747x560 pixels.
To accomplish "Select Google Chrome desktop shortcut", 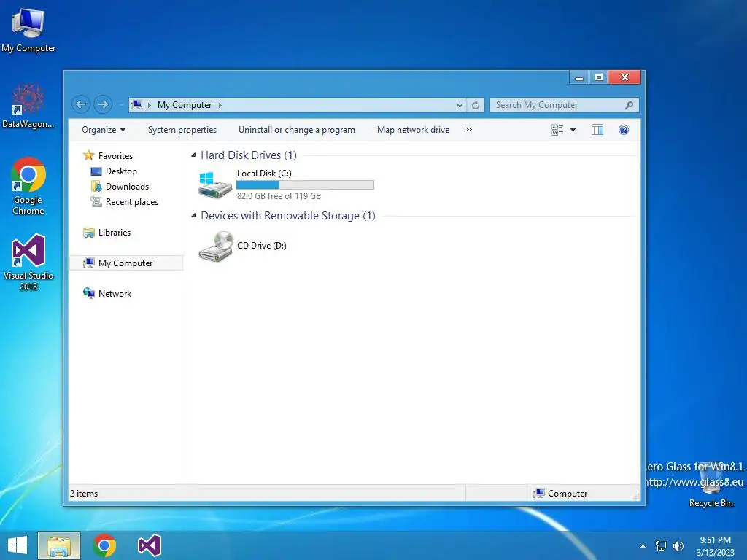I will coord(28,186).
